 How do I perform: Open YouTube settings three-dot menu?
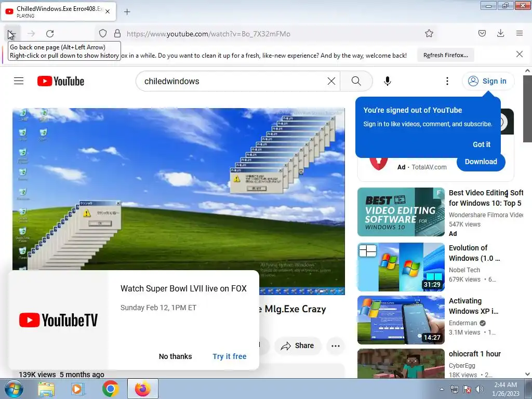[x=447, y=81]
